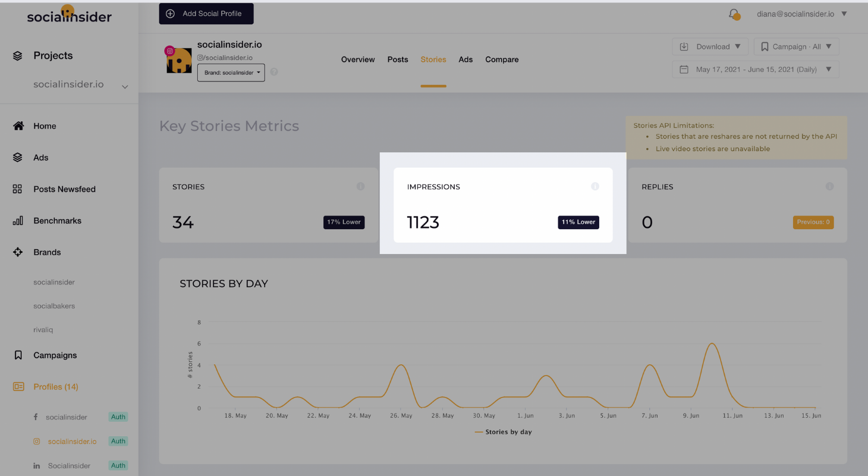868x476 pixels.
Task: Switch to the Compare tab
Action: [502, 59]
